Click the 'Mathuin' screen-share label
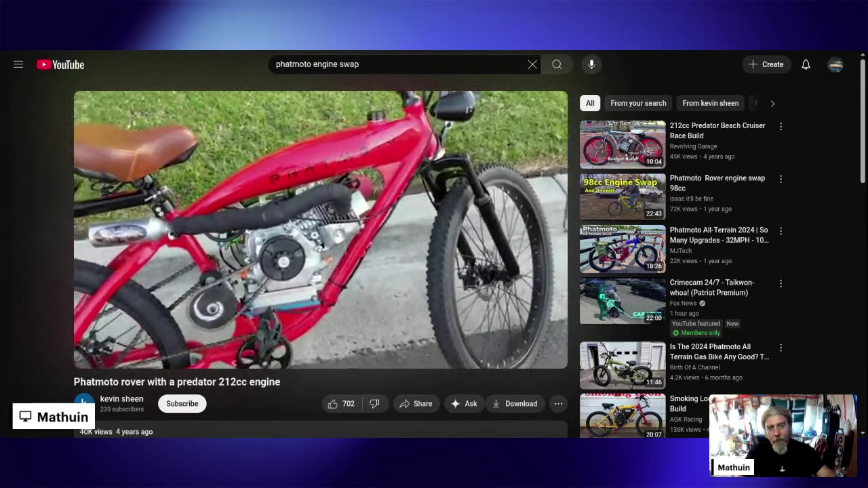The width and height of the screenshot is (868, 488). coord(54,416)
